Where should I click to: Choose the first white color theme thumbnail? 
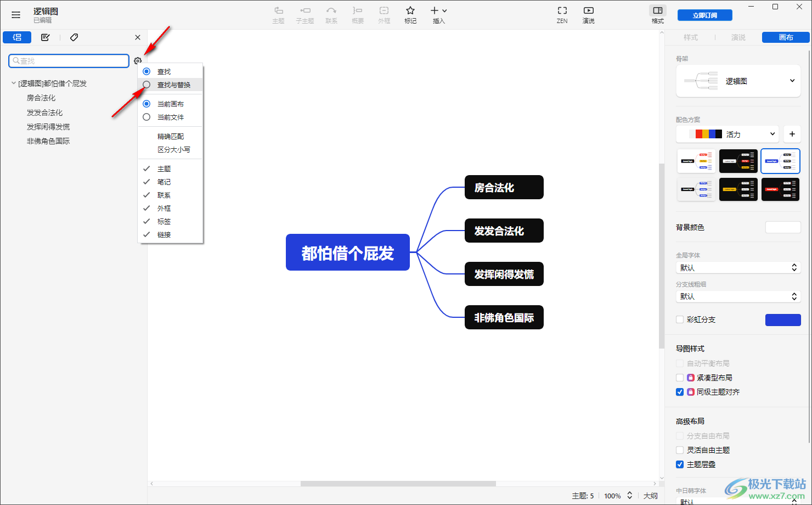pos(696,161)
